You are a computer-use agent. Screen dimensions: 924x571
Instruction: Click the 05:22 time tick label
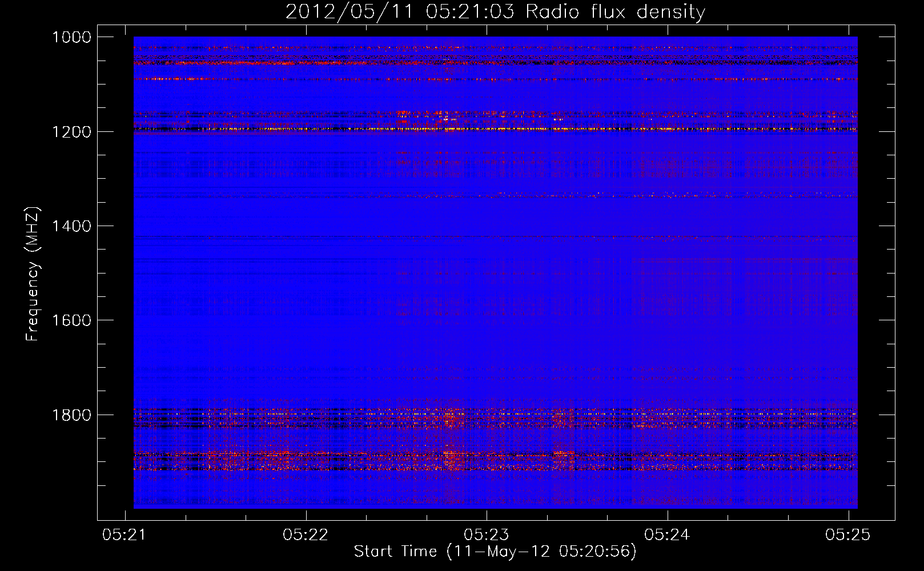point(306,534)
